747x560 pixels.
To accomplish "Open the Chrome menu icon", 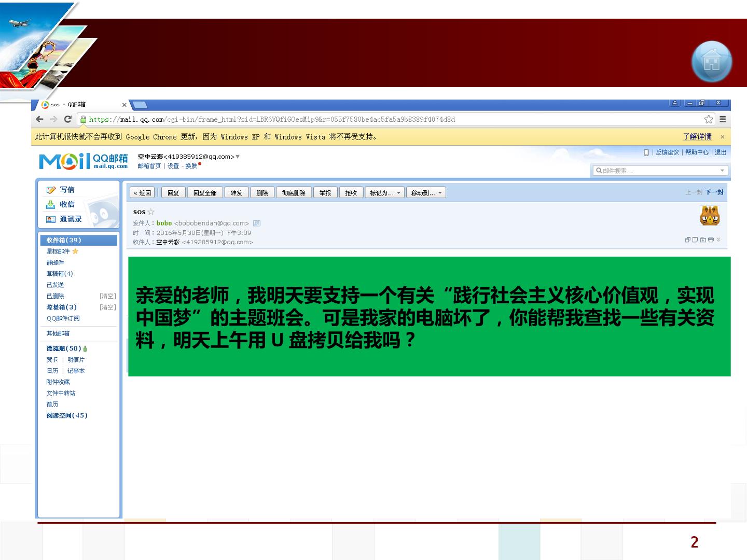I will [x=723, y=119].
